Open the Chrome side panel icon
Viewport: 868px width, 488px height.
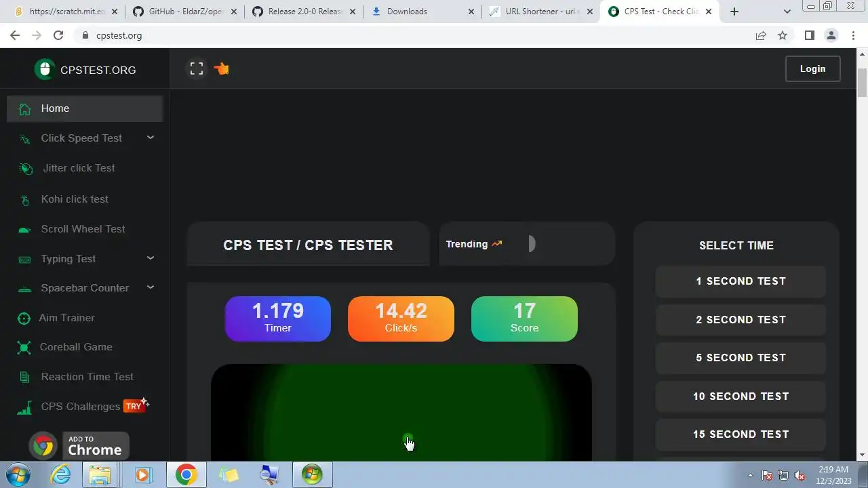pyautogui.click(x=809, y=35)
